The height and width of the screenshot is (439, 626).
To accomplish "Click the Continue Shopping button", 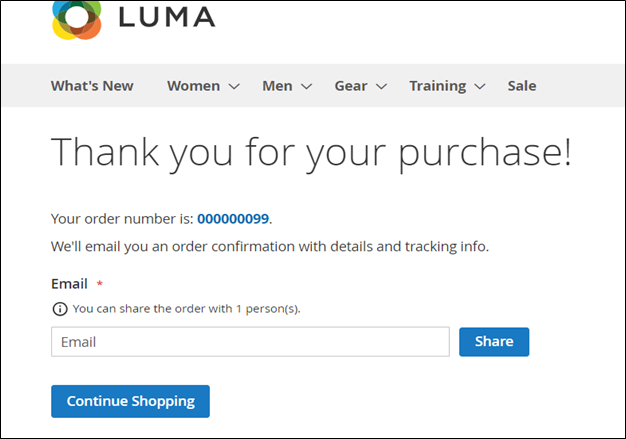I will (130, 401).
